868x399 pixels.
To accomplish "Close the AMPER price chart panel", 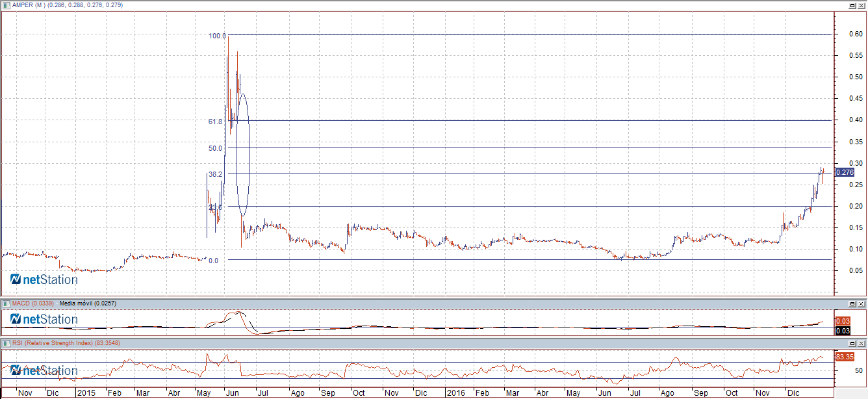I will pos(861,5).
